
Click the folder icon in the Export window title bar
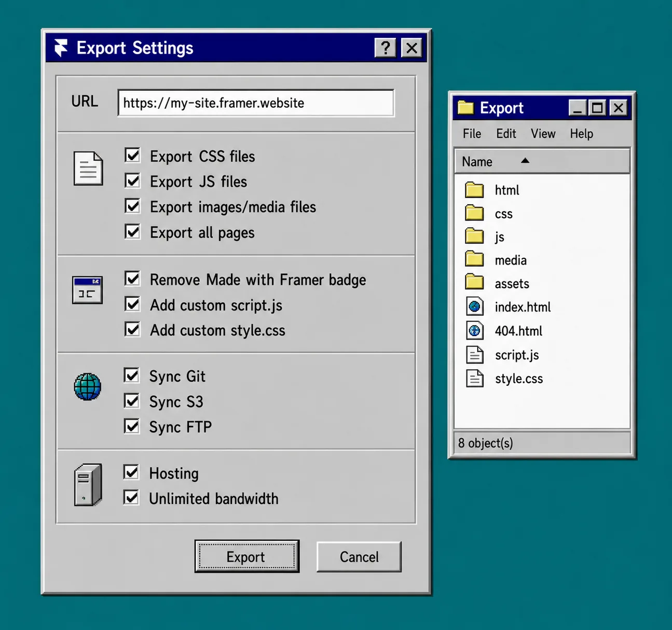(x=465, y=107)
